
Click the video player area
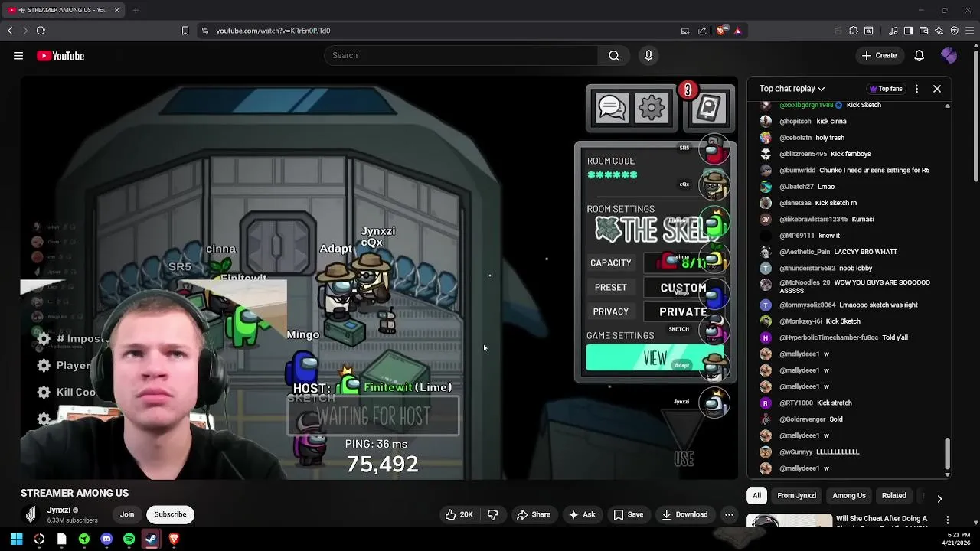pos(379,278)
